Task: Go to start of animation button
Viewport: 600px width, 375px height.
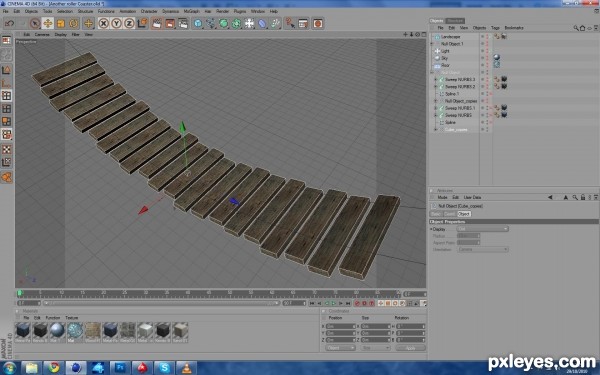Action: [312, 303]
